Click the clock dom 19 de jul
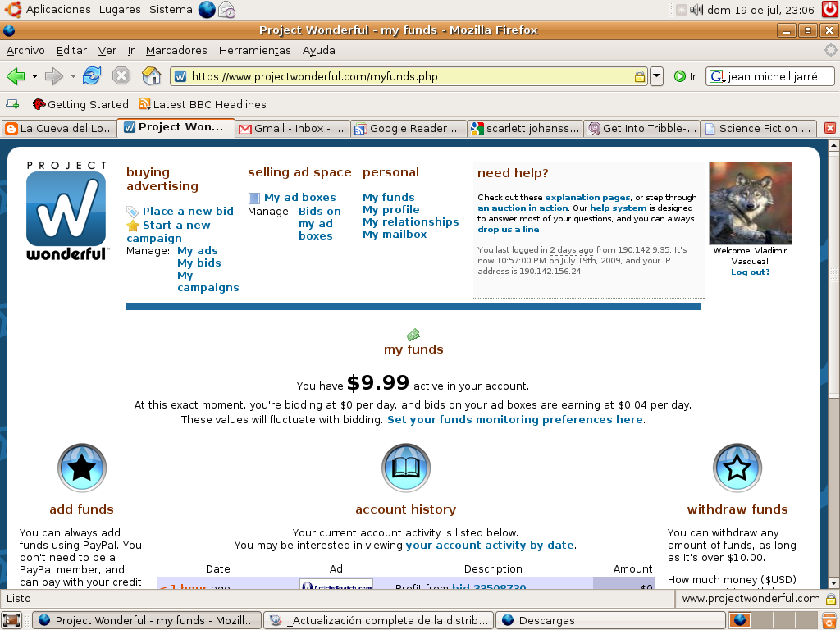Viewport: 840px width, 630px height. [x=760, y=10]
